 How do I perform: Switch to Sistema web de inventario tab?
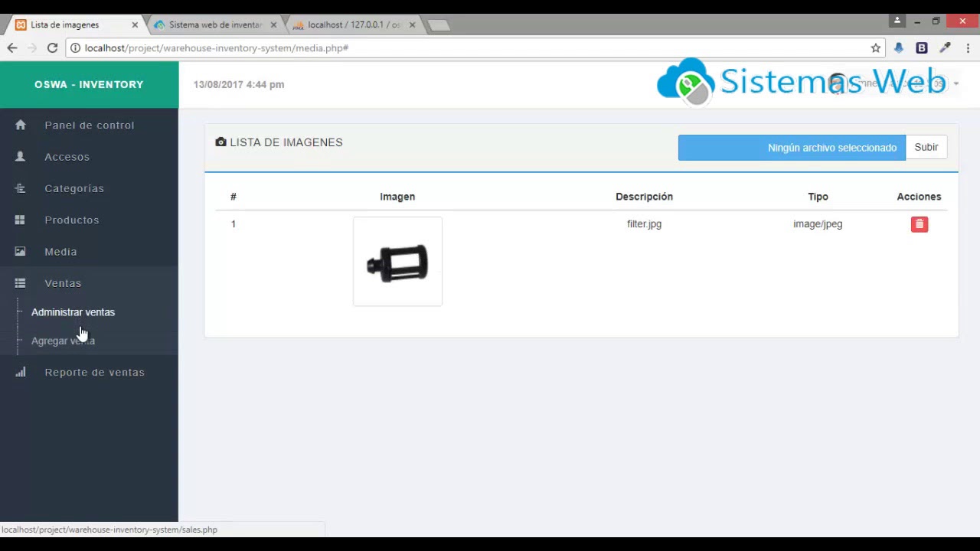(215, 24)
